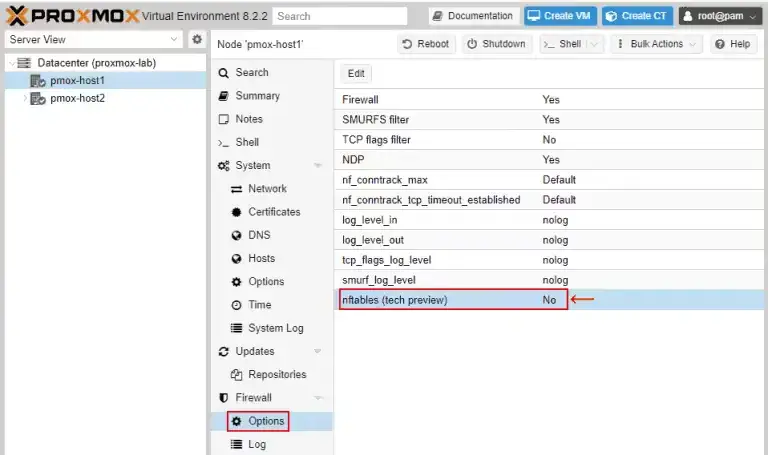Open the Shell button dropdown arrow

(x=595, y=44)
